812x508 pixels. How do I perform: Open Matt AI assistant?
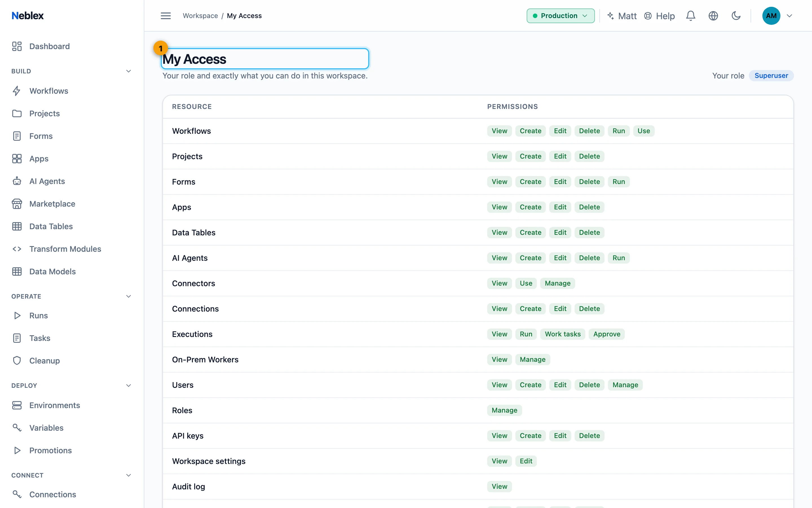point(622,16)
